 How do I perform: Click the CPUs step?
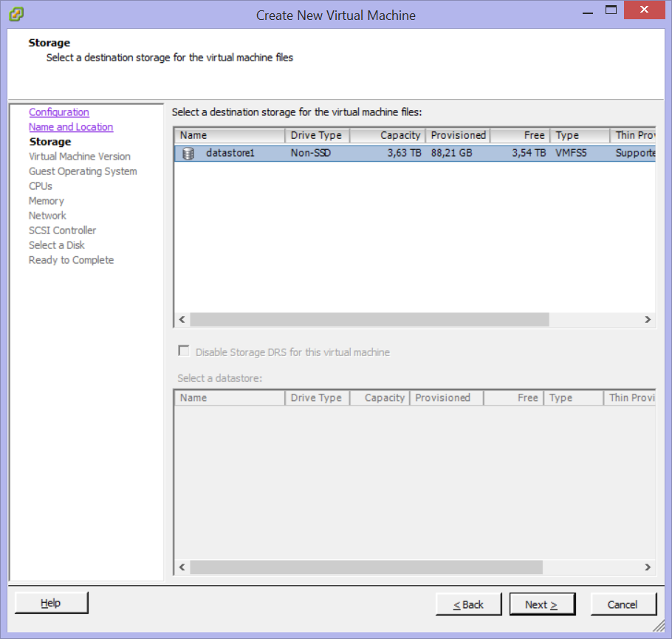pos(41,186)
